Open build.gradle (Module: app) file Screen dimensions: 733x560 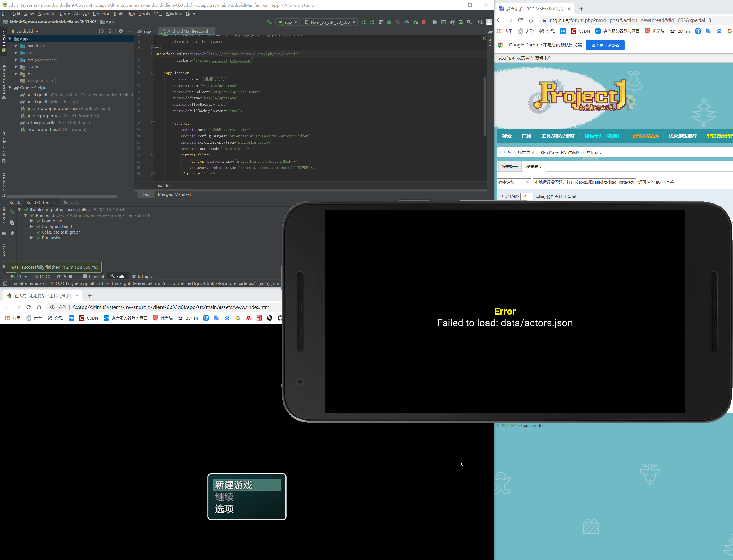pyautogui.click(x=52, y=102)
